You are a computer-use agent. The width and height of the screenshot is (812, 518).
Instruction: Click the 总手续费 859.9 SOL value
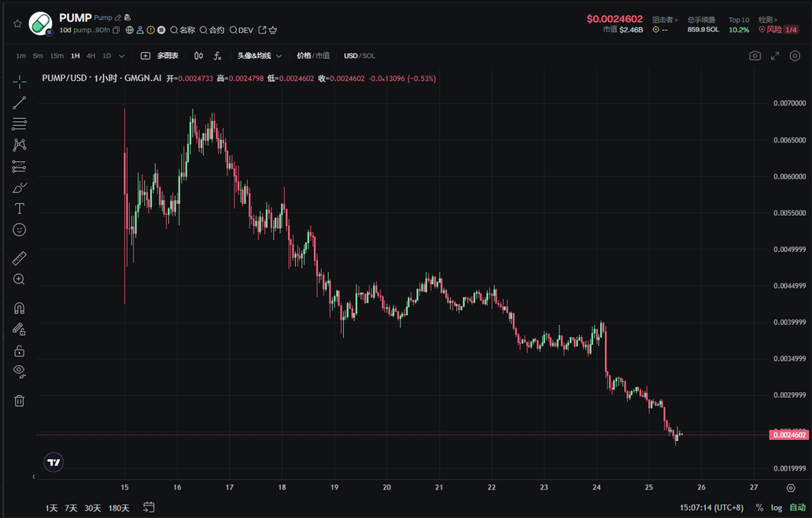point(703,30)
